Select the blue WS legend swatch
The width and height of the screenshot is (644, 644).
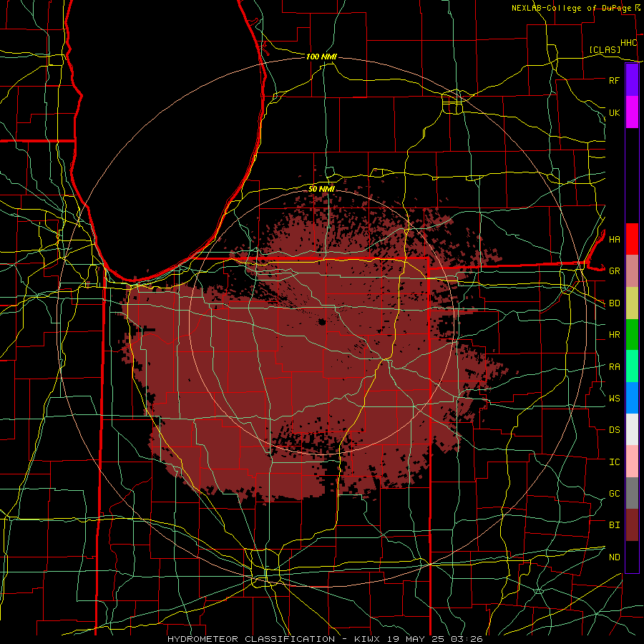tap(632, 398)
